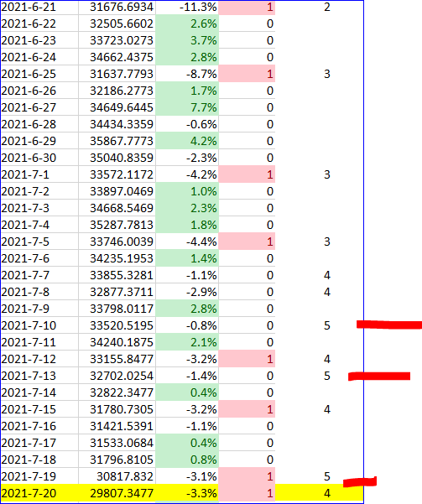Select the 2.6% green cell
Viewport: 422px width, 504px height.
(x=187, y=23)
